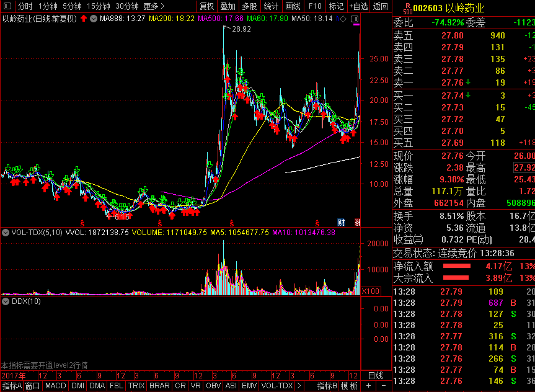Click the panel layout icon at top-left
The width and height of the screenshot is (535, 392).
(x=7, y=6)
